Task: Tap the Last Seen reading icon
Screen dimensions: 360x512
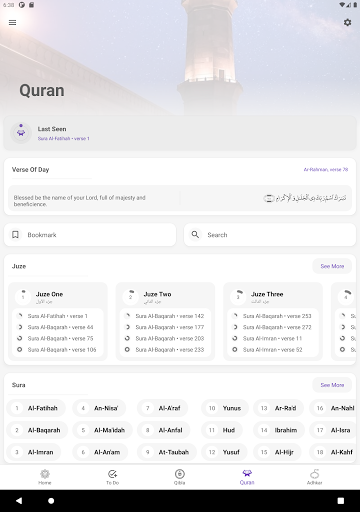Action: click(21, 133)
